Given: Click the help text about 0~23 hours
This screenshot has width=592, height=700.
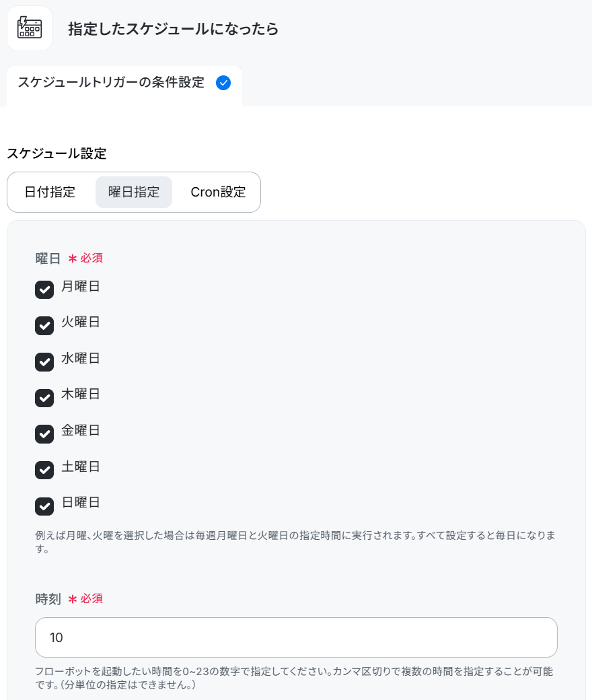Looking at the screenshot, I should 294,678.
